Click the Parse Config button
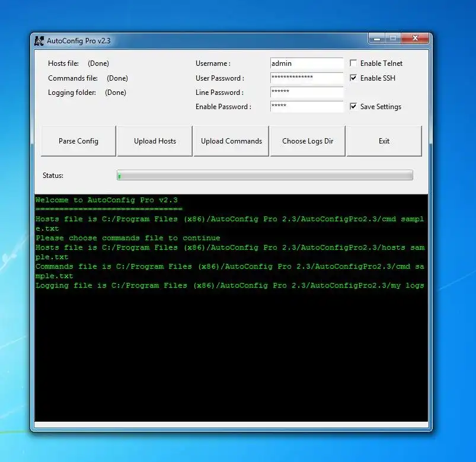 [x=78, y=141]
